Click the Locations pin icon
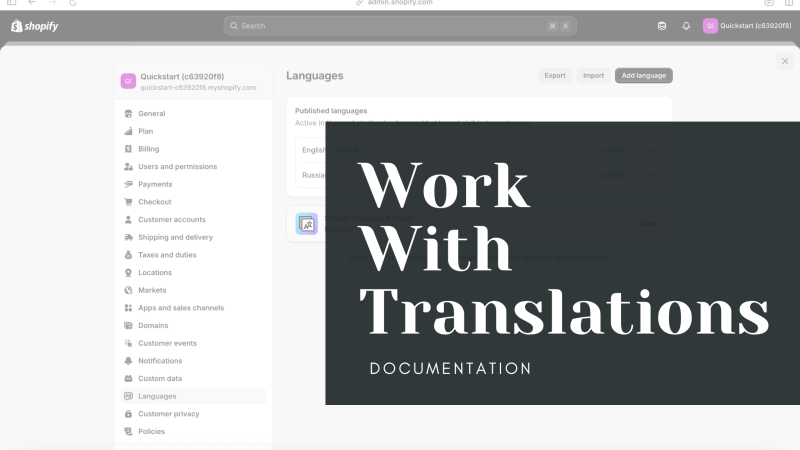The height and width of the screenshot is (450, 800). pyautogui.click(x=128, y=272)
